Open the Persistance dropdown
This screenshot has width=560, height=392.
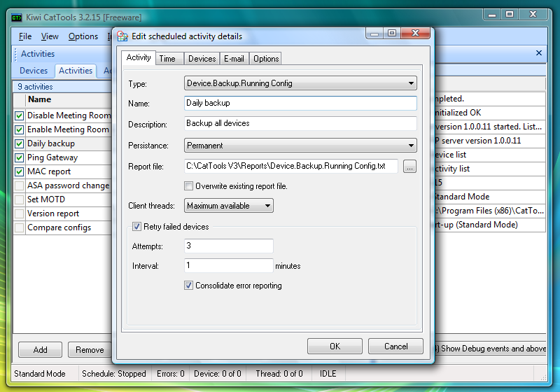coord(300,146)
